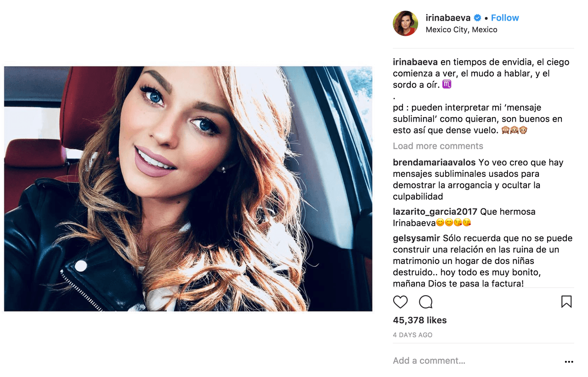Click the purple Virgo zodiac emoji in caption
The image size is (588, 377).
tap(448, 84)
